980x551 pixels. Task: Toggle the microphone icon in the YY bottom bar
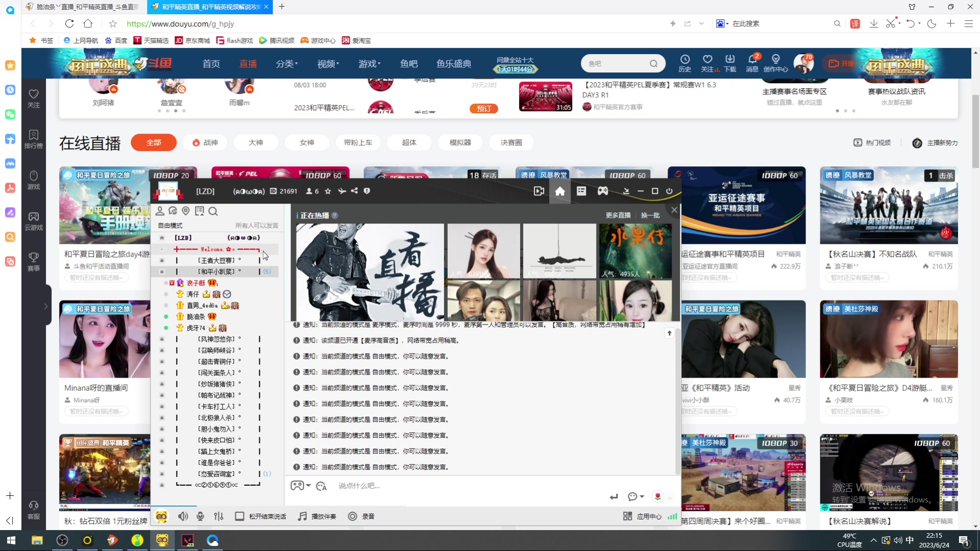201,516
